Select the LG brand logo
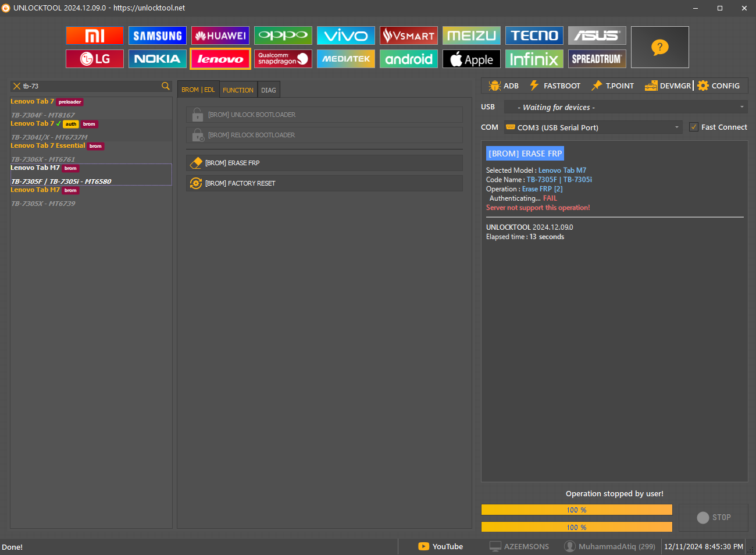 (95, 59)
